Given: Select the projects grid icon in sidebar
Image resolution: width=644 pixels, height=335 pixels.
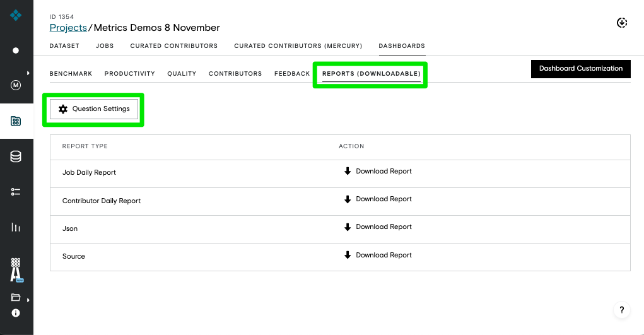Looking at the screenshot, I should tap(16, 121).
